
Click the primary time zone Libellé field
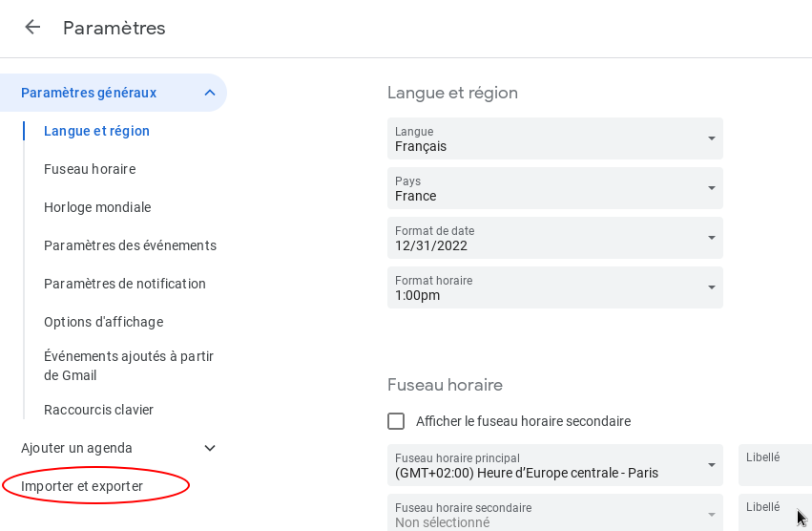(775, 466)
